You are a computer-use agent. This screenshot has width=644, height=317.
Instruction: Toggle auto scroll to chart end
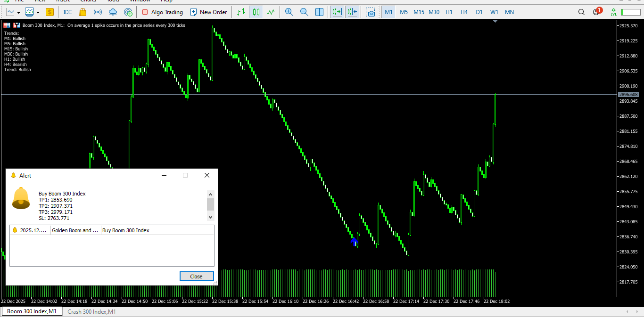tap(337, 12)
